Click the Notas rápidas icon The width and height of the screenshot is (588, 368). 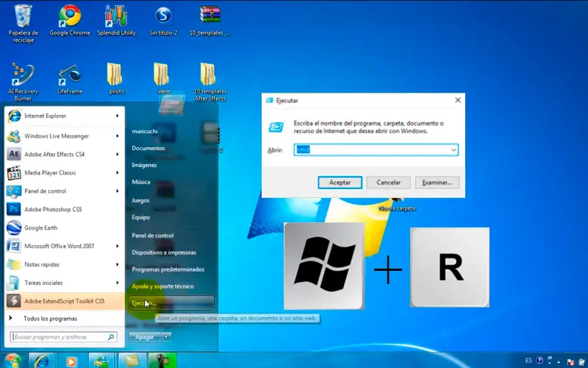tap(14, 264)
